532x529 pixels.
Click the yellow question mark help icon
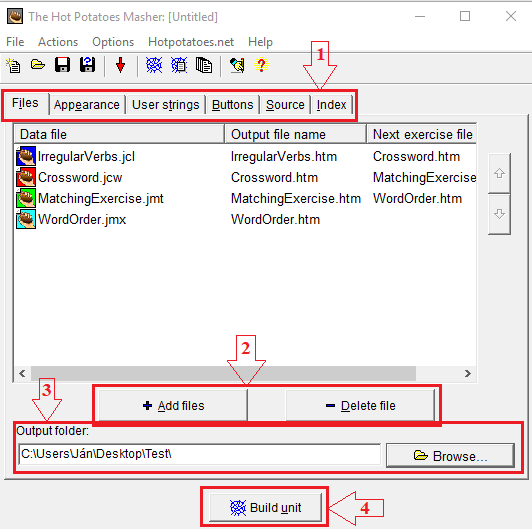(x=261, y=65)
